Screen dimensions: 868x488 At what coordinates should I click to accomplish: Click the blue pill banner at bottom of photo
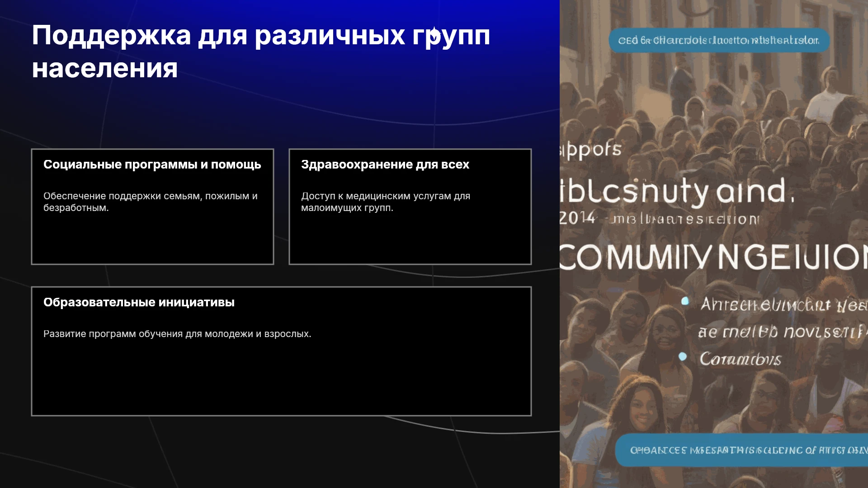(x=742, y=450)
